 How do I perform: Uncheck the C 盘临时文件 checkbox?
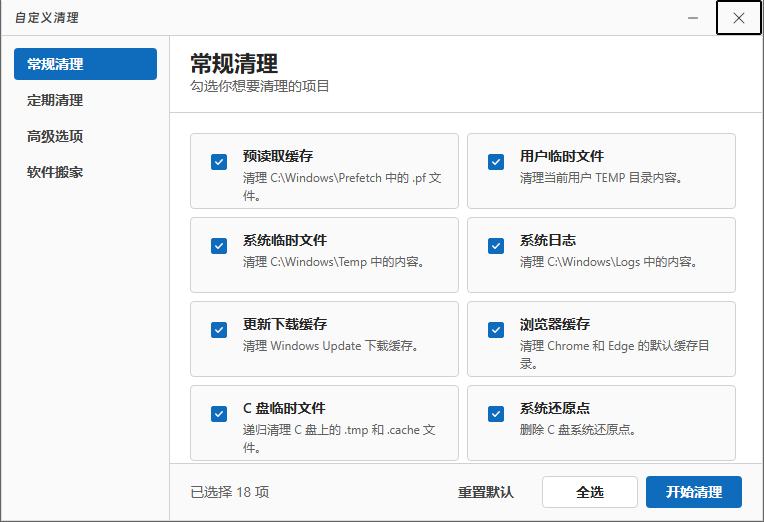click(x=219, y=414)
